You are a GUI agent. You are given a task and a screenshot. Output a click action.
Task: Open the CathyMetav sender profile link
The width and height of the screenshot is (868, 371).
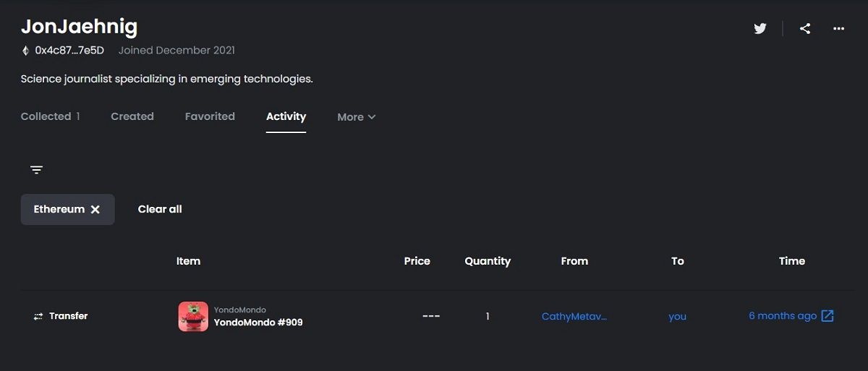click(x=574, y=316)
